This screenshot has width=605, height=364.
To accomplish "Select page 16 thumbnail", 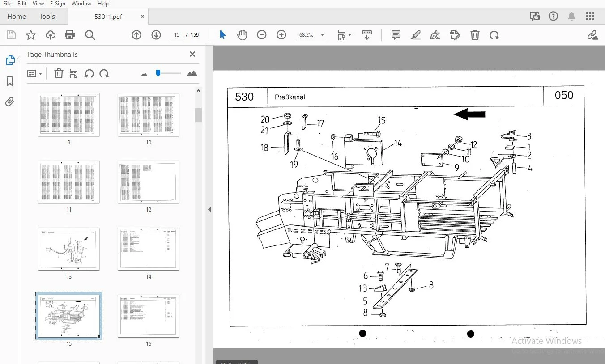I will pyautogui.click(x=149, y=316).
